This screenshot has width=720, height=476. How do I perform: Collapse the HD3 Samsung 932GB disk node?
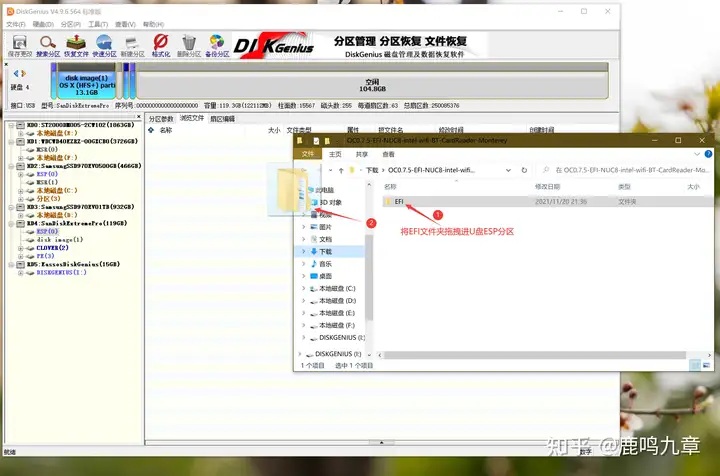11,207
